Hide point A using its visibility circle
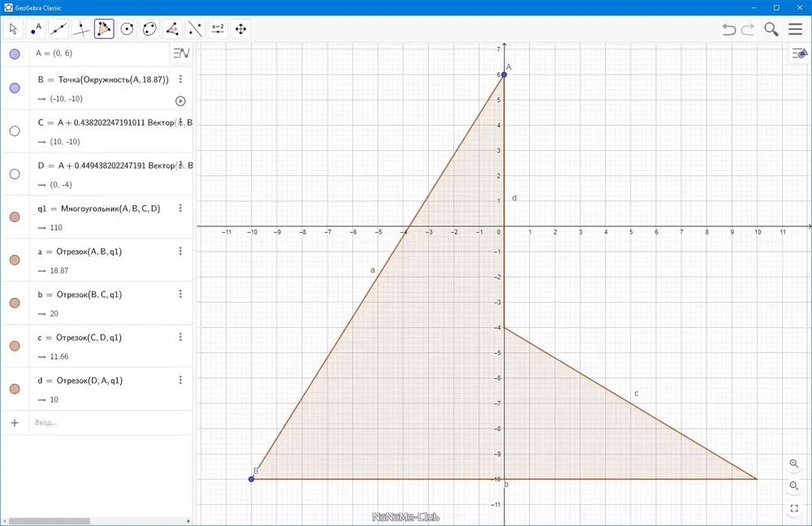This screenshot has height=526, width=812. coord(15,54)
